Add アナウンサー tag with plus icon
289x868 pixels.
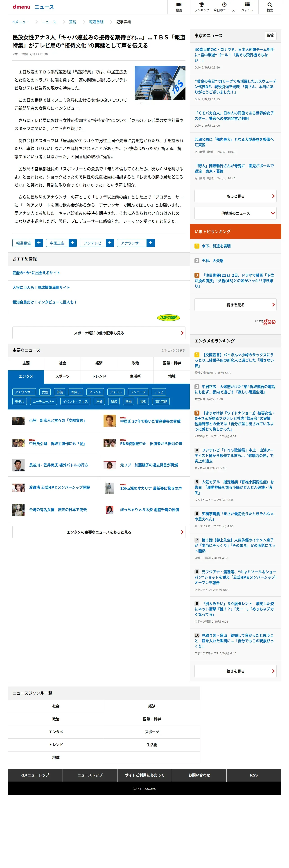tap(150, 243)
